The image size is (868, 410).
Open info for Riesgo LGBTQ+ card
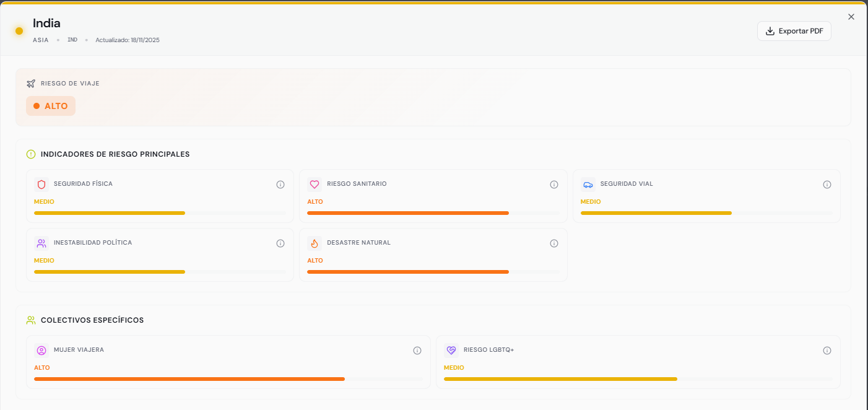coord(827,351)
